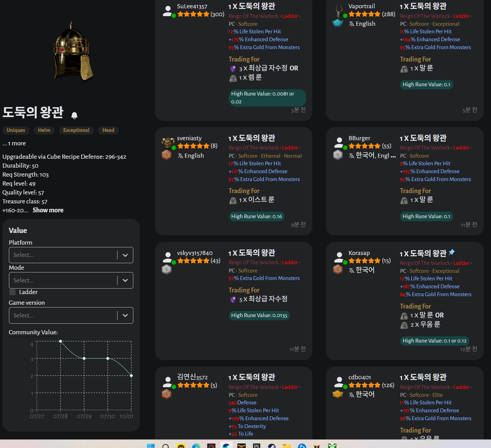This screenshot has width=491, height=448.
Task: Select the Uniques tag
Action: click(x=16, y=130)
